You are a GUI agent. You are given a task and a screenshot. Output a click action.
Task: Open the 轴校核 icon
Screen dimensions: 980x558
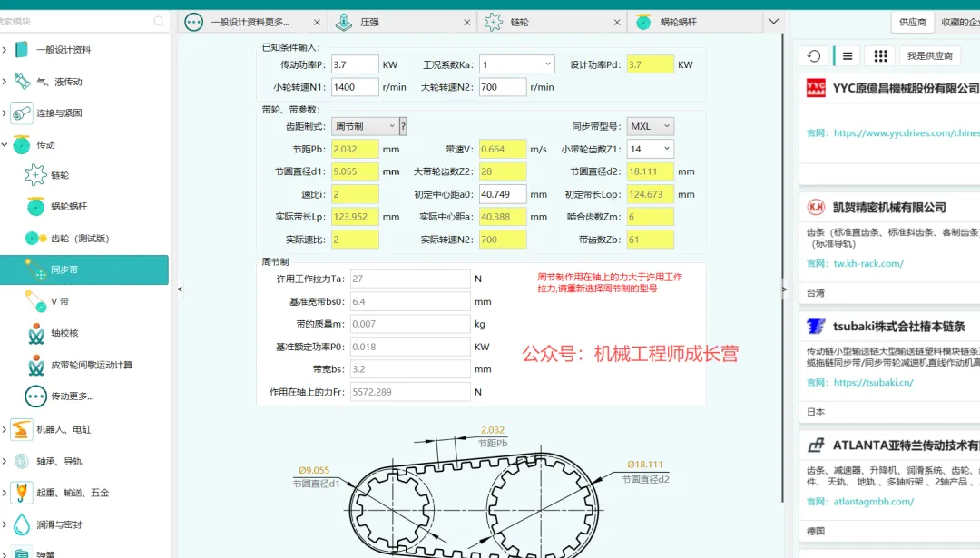click(x=36, y=333)
